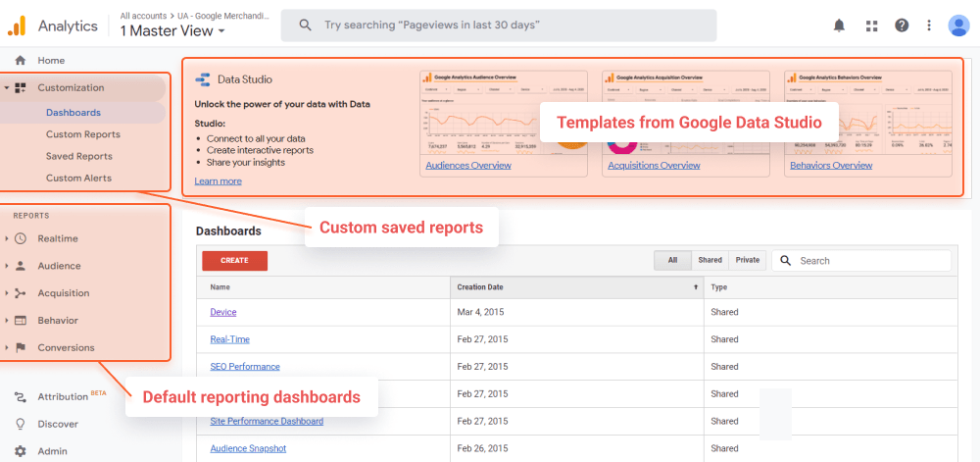Open the Device dashboard link

point(223,312)
